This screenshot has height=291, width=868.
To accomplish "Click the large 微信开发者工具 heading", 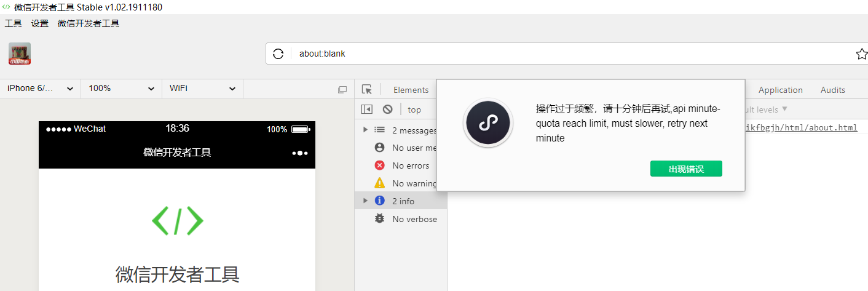I will 177,274.
